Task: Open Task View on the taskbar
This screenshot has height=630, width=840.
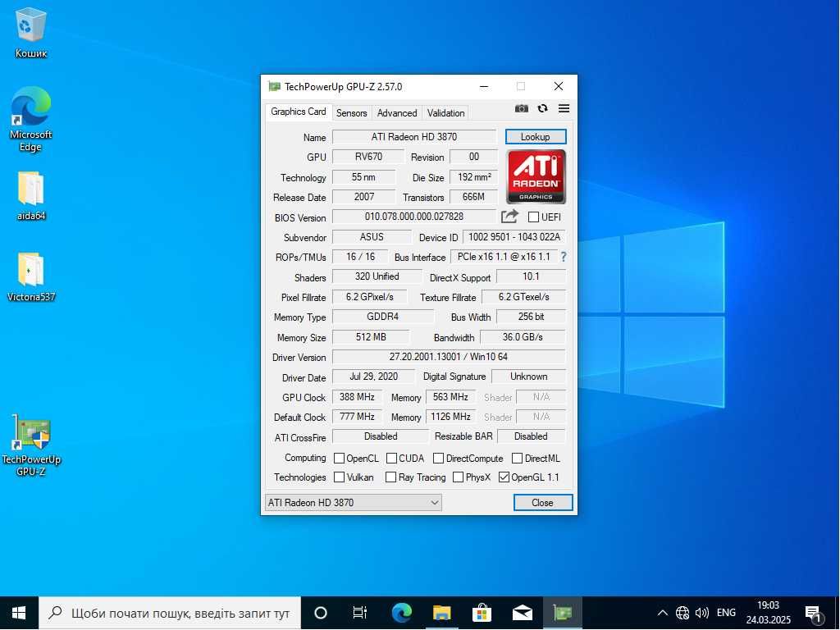Action: [x=359, y=613]
